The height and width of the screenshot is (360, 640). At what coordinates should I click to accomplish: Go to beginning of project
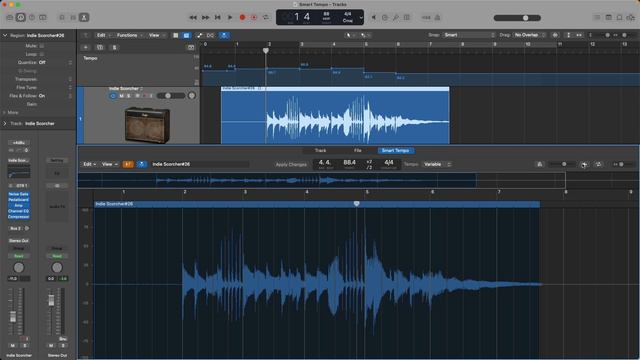(x=218, y=18)
